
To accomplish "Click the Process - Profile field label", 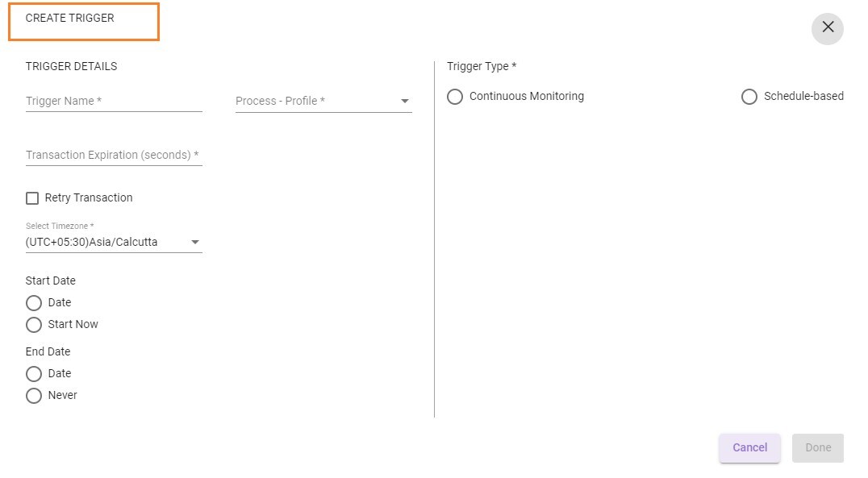I will tap(280, 102).
